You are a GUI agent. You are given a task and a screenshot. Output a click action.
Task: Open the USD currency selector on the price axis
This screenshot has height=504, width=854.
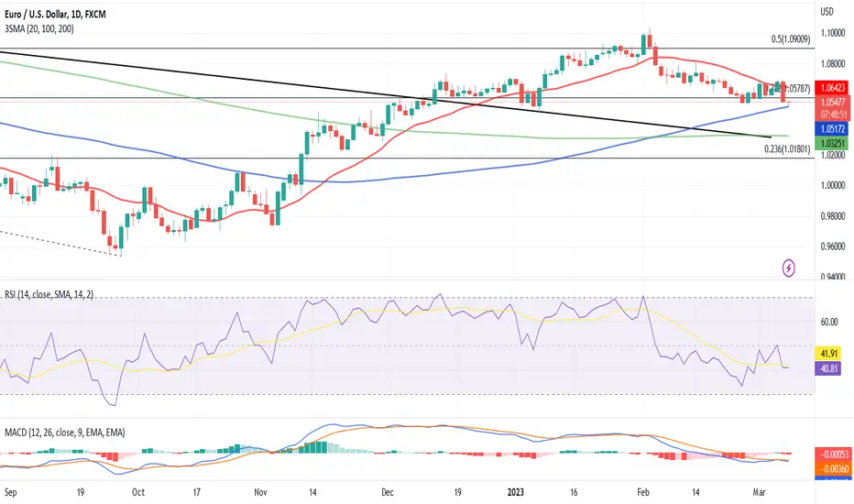coord(827,11)
